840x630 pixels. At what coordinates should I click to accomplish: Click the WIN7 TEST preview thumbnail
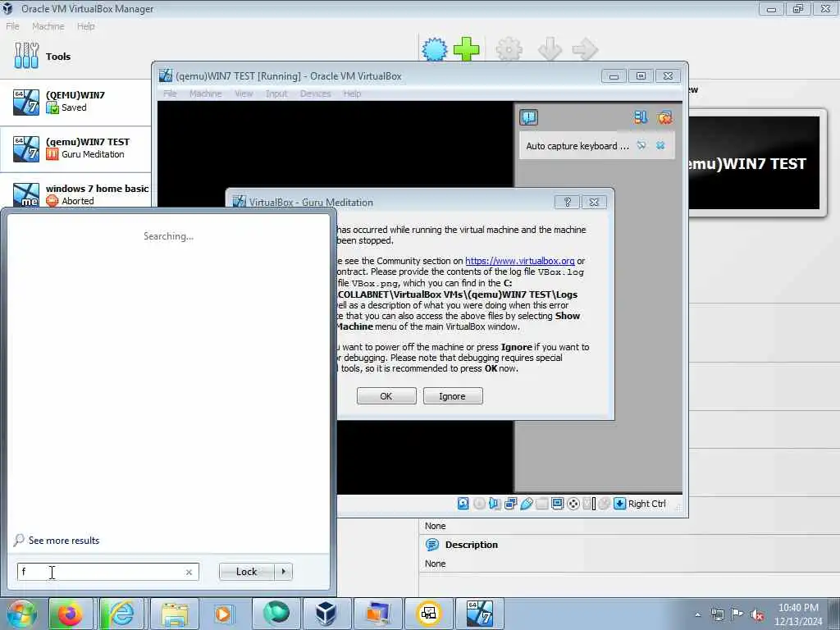[x=754, y=163]
